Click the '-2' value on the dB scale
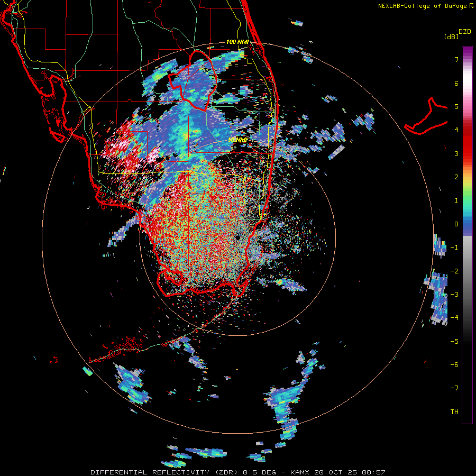This screenshot has width=476, height=476. [454, 271]
